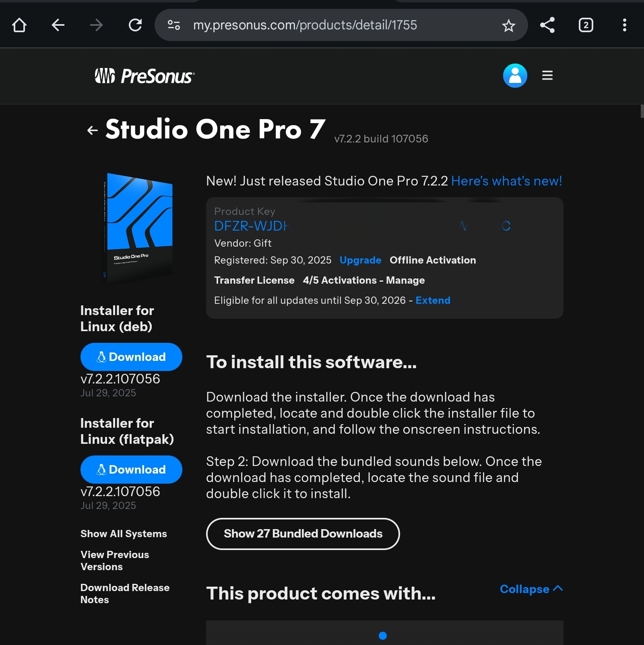Click the Studio One Pro box art thumbnail
Viewport: 644px width, 645px height.
tap(138, 228)
